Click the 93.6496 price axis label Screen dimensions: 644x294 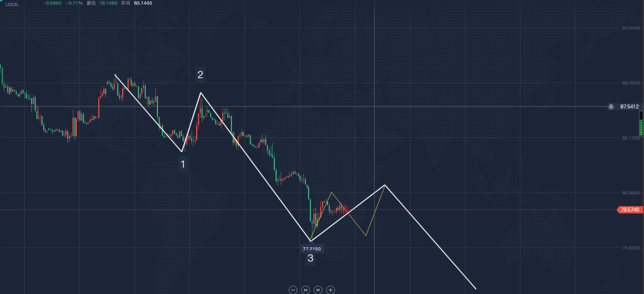630,28
